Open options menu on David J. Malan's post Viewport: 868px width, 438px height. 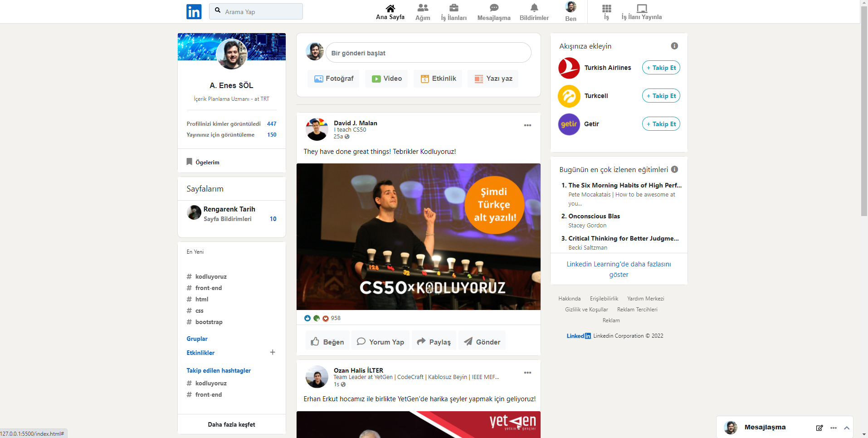pos(527,125)
